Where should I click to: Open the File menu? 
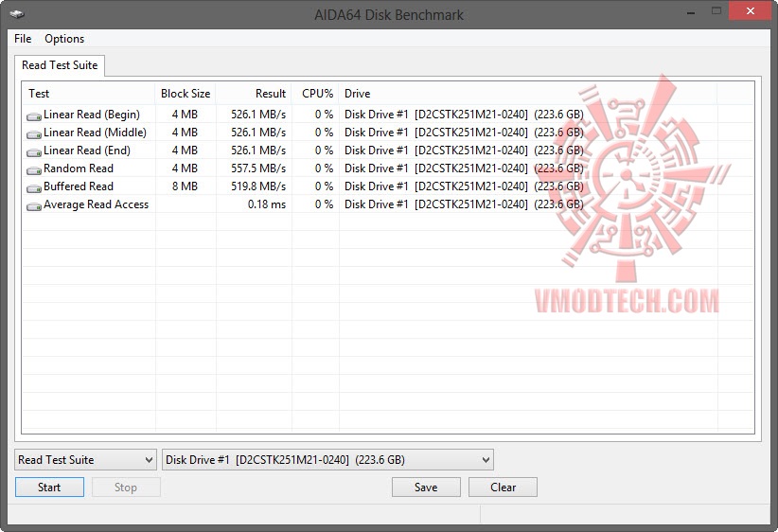tap(23, 39)
